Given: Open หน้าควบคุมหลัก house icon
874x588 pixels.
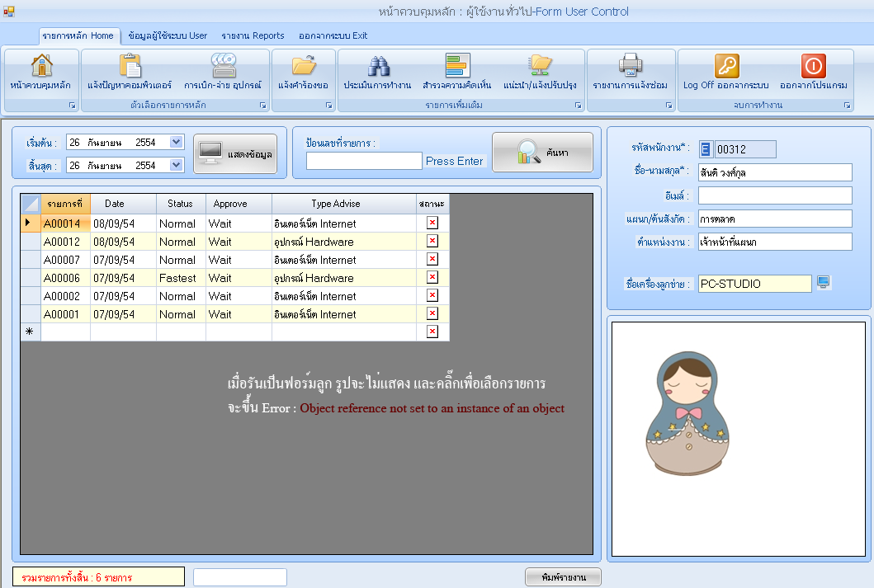Looking at the screenshot, I should [42, 66].
